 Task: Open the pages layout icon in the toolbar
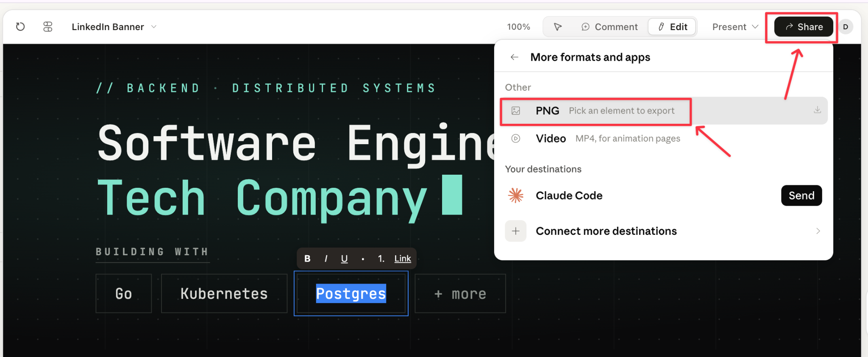point(48,27)
